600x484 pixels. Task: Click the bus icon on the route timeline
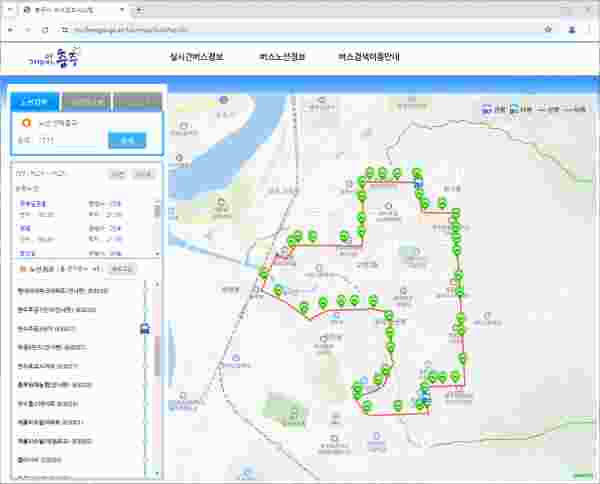click(146, 328)
